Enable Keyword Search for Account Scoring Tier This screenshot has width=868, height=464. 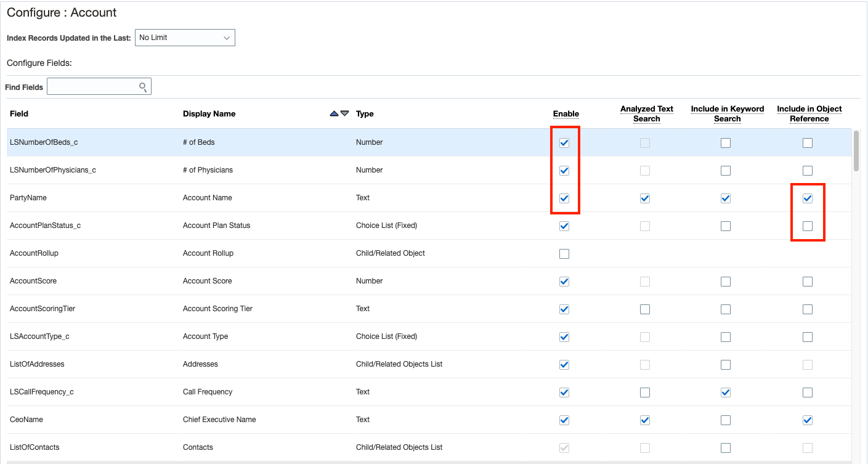(725, 309)
